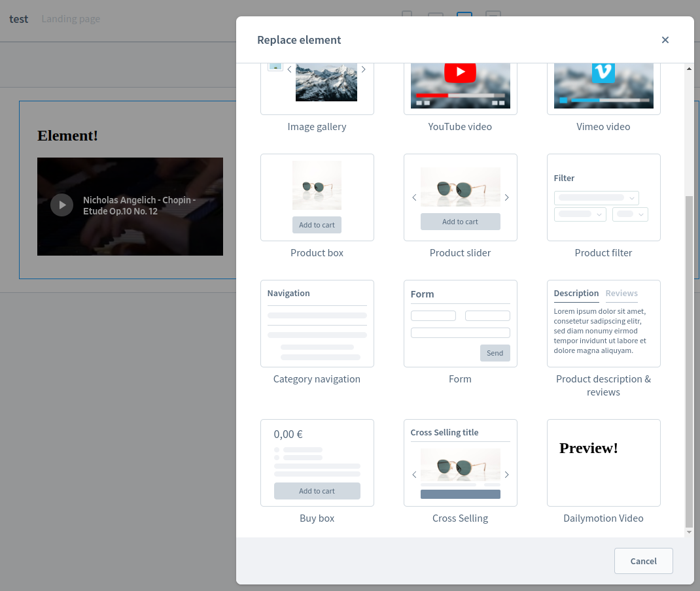
Task: Click the YouTube play icon in the preview
Action: 460,73
